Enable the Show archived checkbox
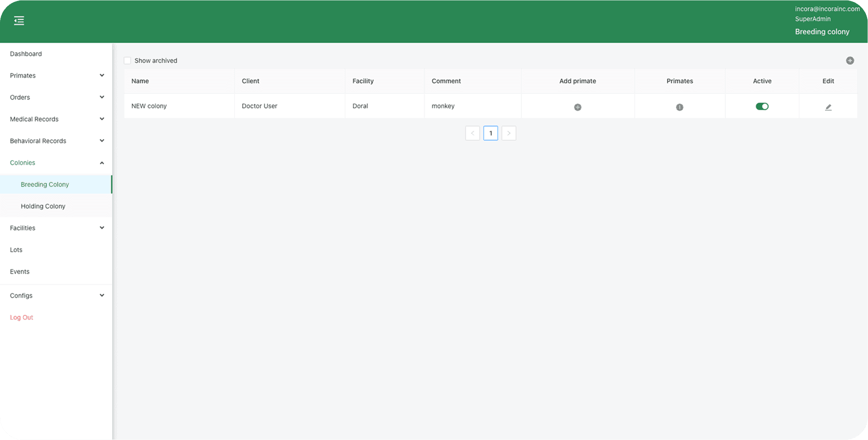Viewport: 868px width, 440px height. tap(127, 61)
